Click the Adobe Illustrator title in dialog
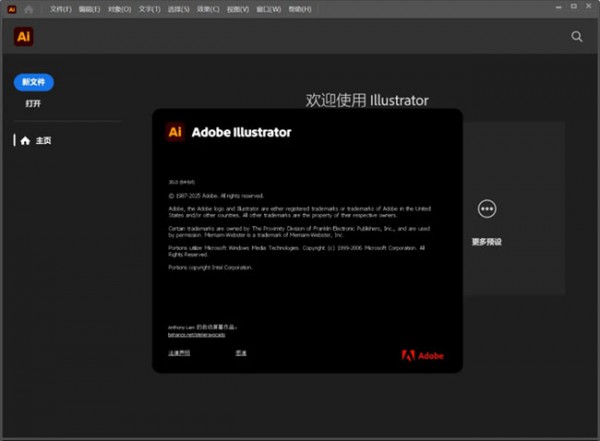This screenshot has height=441, width=600. pyautogui.click(x=241, y=132)
